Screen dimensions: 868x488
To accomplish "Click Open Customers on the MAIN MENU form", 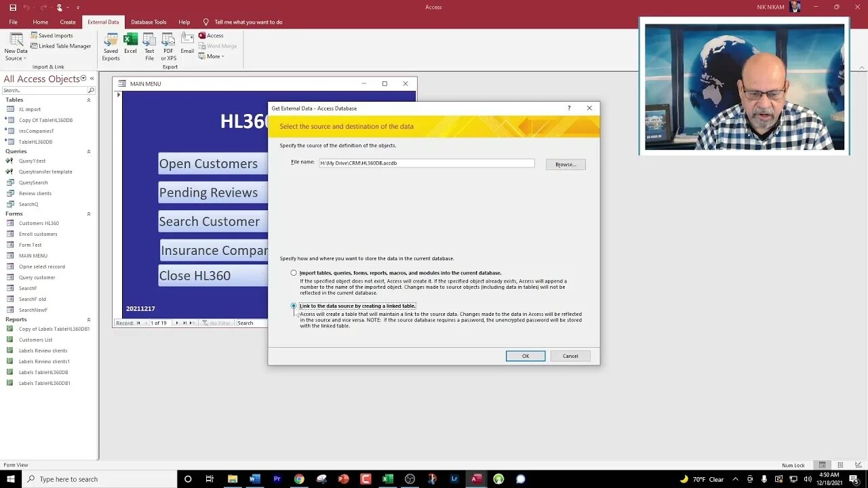I will [213, 163].
